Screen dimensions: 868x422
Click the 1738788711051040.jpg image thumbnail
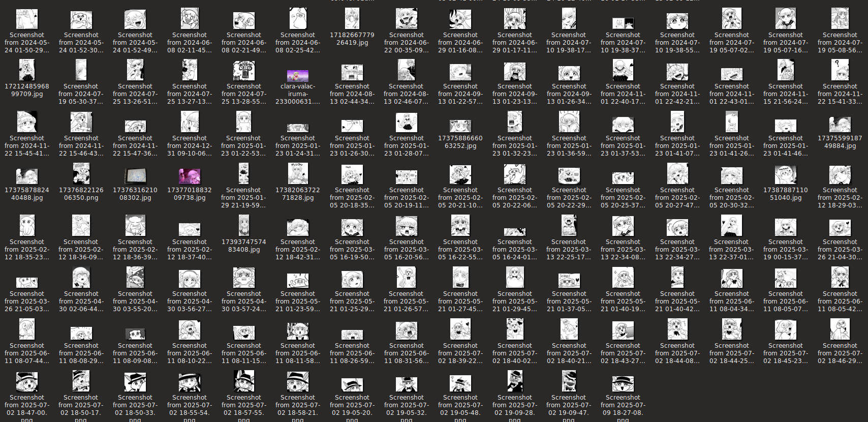point(786,175)
